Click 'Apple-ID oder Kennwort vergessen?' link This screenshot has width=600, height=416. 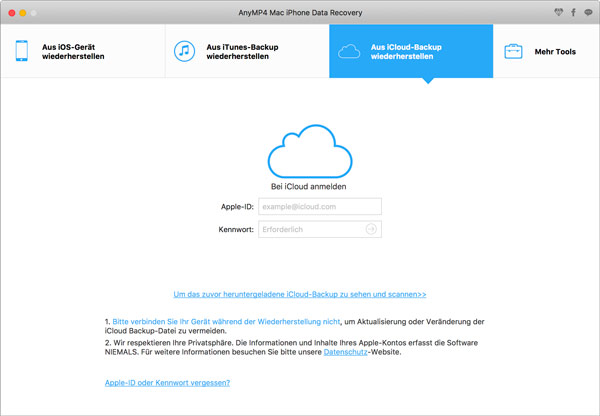pyautogui.click(x=167, y=383)
